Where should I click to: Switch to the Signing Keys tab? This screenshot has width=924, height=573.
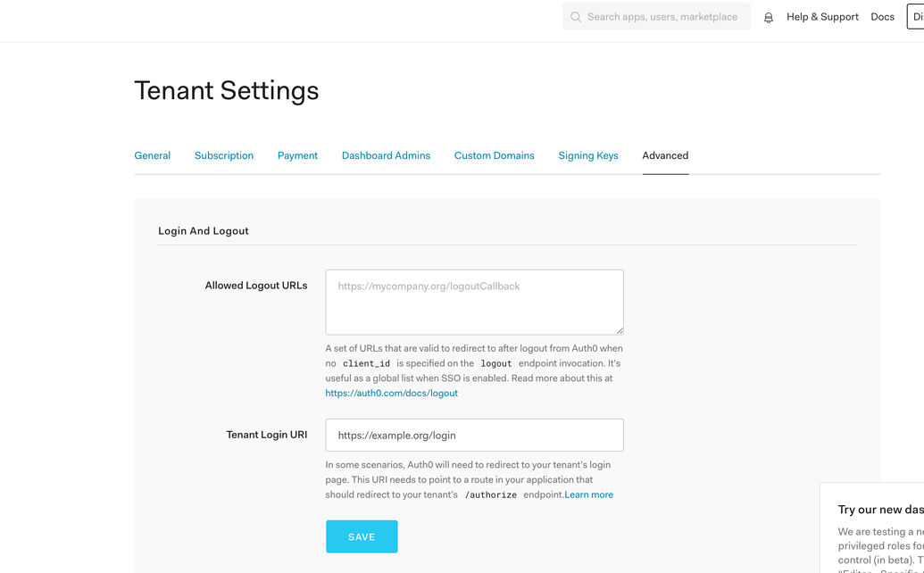pos(587,155)
